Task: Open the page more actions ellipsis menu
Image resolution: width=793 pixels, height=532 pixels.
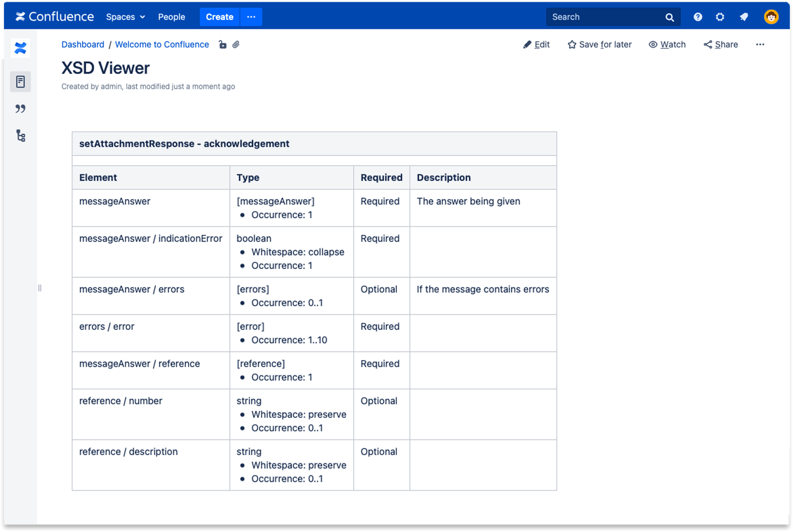Action: (x=760, y=44)
